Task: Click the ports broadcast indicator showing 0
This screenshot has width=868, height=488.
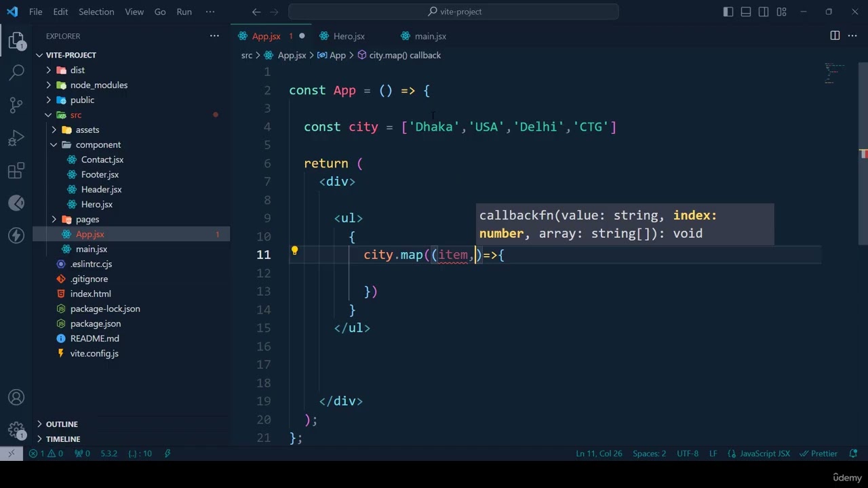Action: coord(82,453)
